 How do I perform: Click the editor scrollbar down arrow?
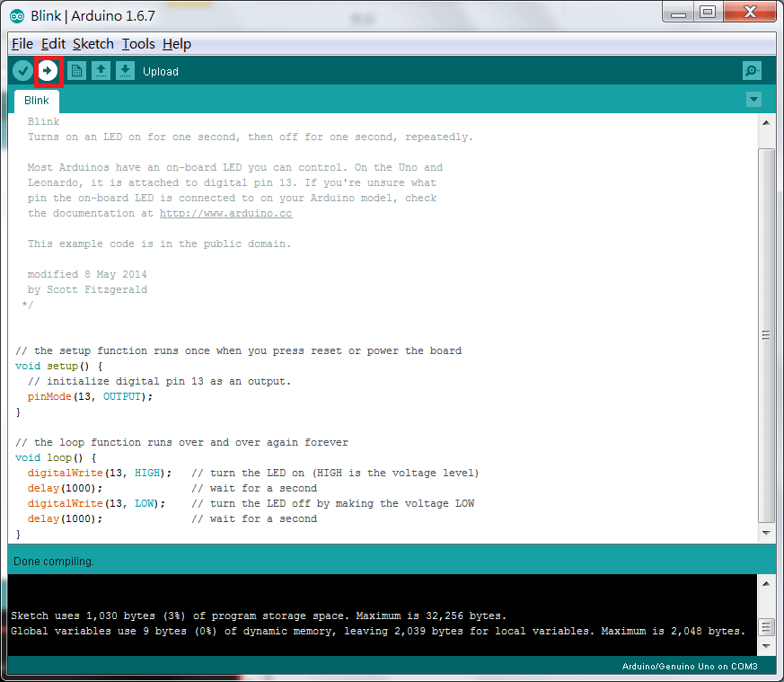766,534
